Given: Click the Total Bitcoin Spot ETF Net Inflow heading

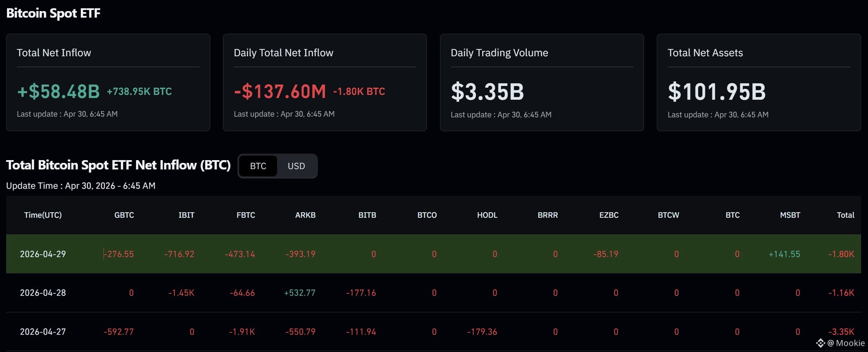Looking at the screenshot, I should [x=118, y=165].
